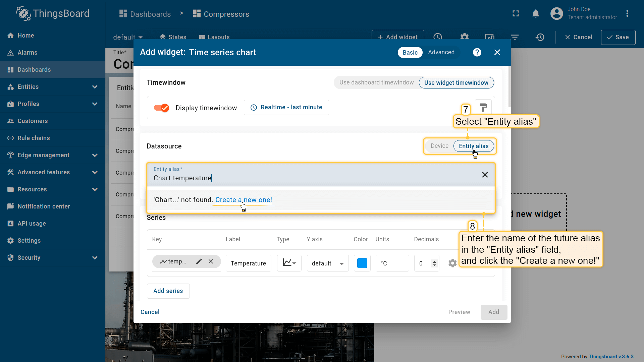Remove the temperature key chip
Image resolution: width=644 pixels, height=362 pixels.
tap(211, 261)
